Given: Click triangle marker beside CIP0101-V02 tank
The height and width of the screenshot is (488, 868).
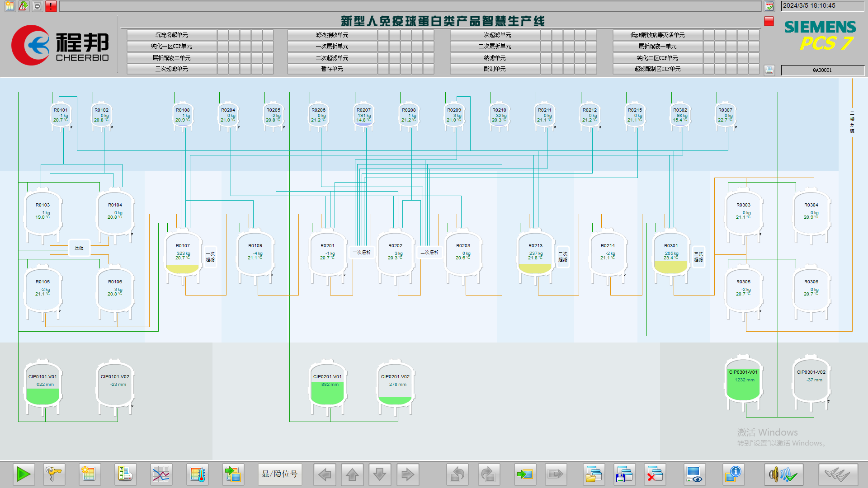Looking at the screenshot, I should pyautogui.click(x=132, y=406).
